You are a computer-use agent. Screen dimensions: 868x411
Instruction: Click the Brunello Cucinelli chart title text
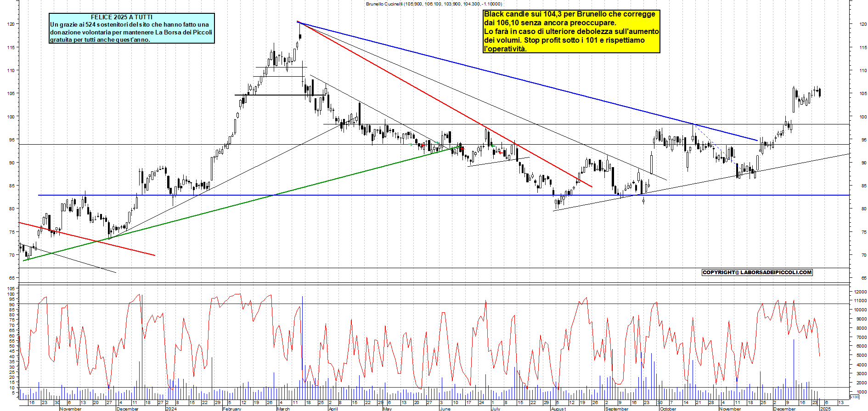(434, 4)
